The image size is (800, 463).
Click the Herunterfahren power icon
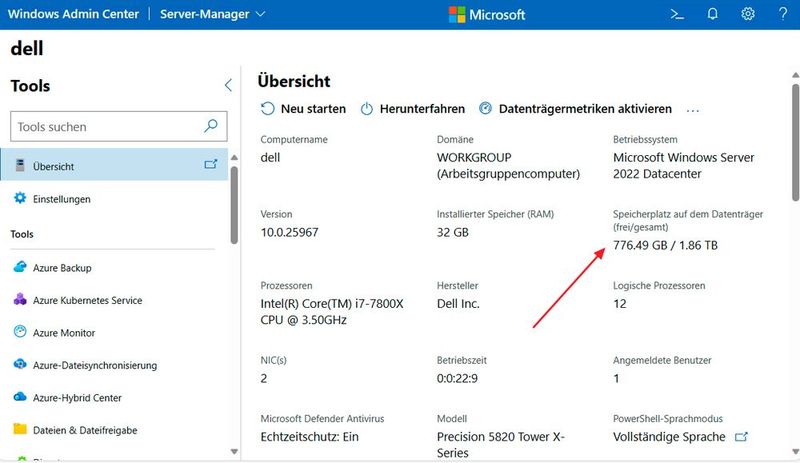[x=367, y=109]
